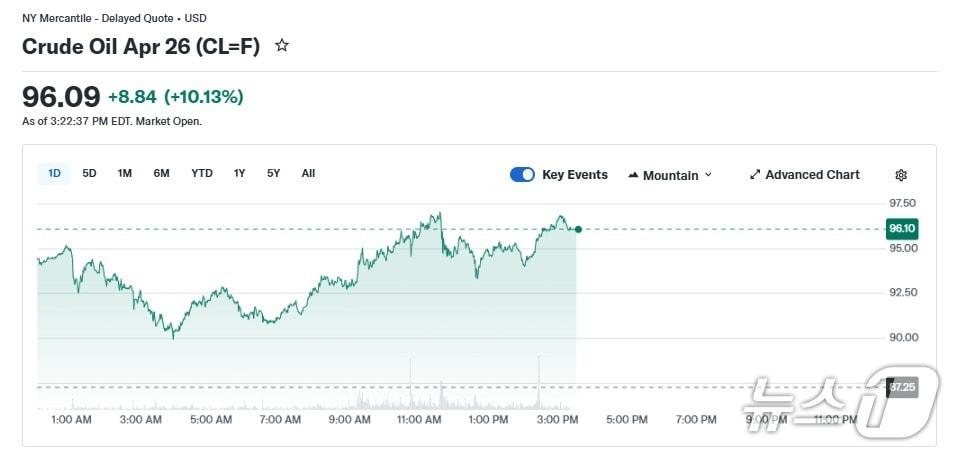Click the Crude Oil Apr 26 (CL=F) title
The height and width of the screenshot is (453, 954).
[141, 46]
